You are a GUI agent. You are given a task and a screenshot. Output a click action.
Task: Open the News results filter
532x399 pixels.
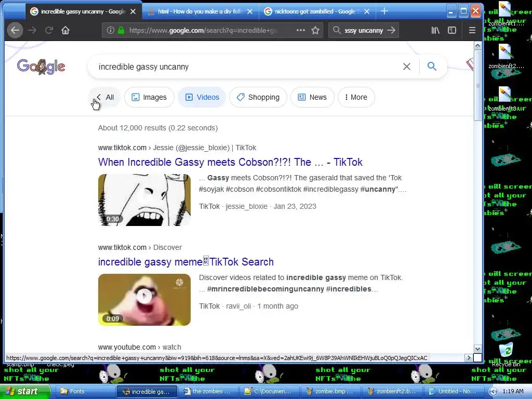pos(312,97)
